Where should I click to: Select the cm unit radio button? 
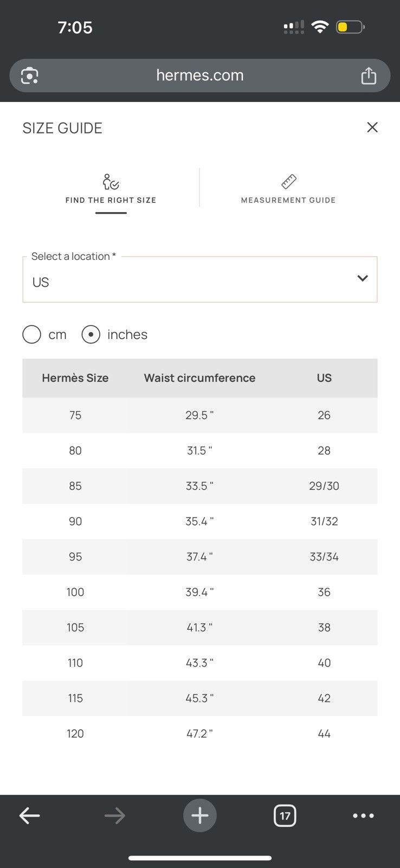click(32, 335)
